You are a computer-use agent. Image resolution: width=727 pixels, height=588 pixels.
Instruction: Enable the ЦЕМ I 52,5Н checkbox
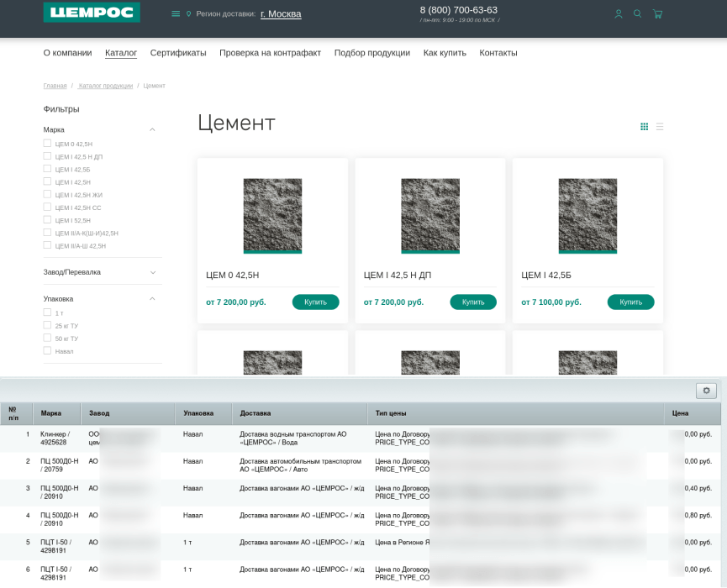[x=48, y=220]
